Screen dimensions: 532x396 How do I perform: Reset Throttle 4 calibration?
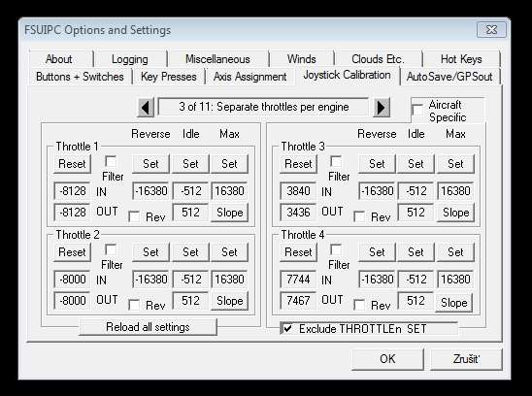click(298, 252)
